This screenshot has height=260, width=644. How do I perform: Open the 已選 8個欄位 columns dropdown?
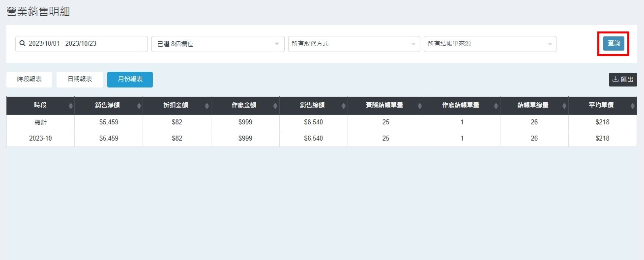tap(218, 44)
